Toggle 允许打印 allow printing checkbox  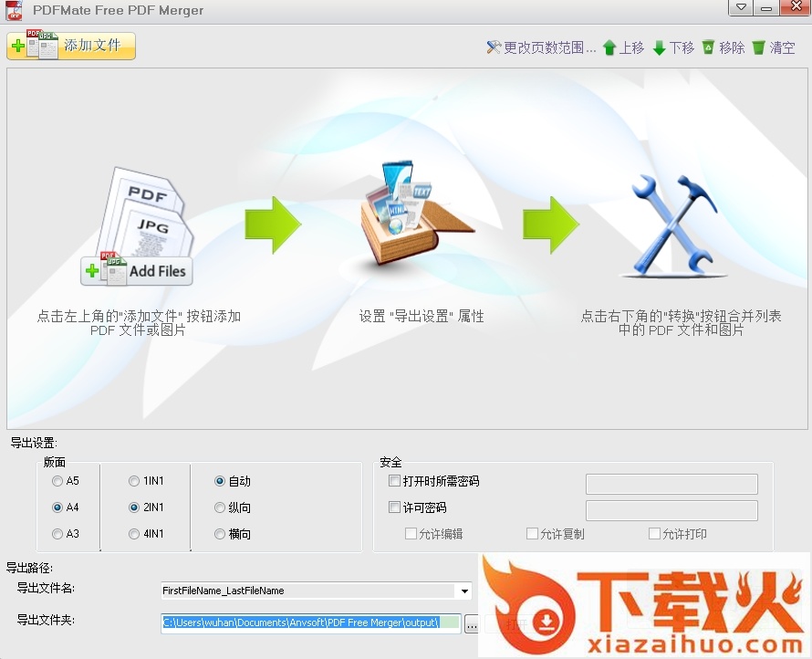pos(654,534)
